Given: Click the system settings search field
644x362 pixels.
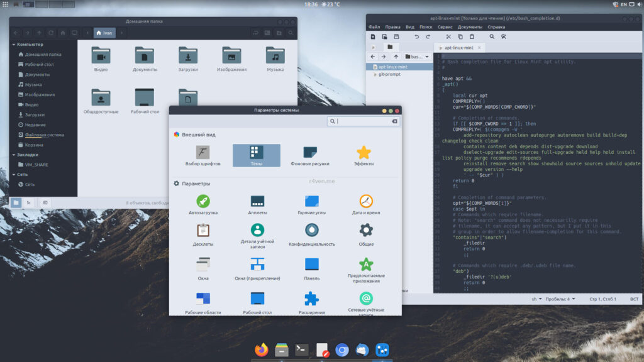Looking at the screenshot, I should coord(362,121).
